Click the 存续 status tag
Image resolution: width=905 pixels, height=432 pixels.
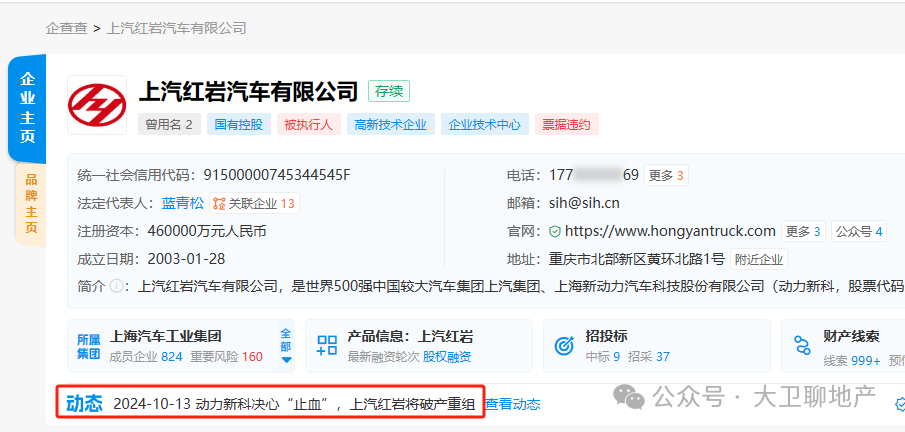[389, 91]
